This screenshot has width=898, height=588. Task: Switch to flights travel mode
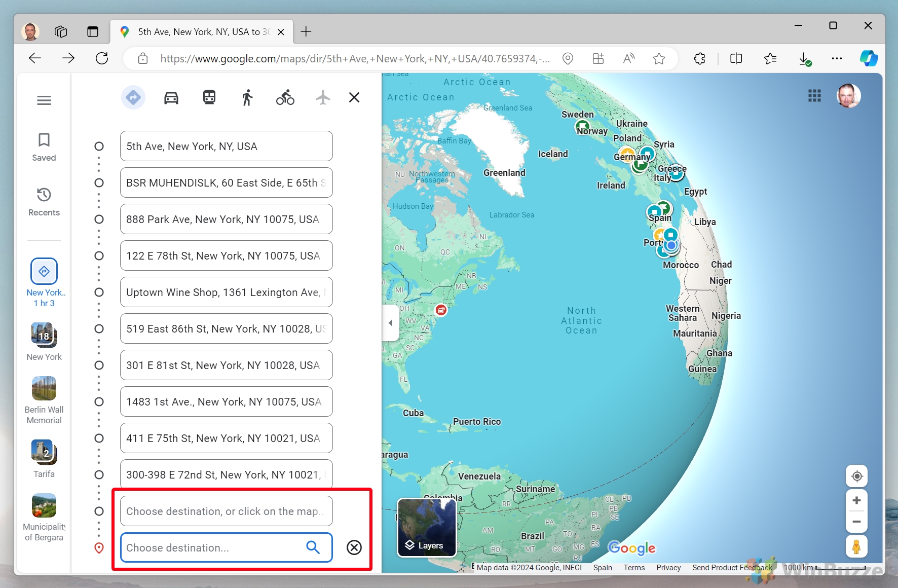tap(323, 97)
